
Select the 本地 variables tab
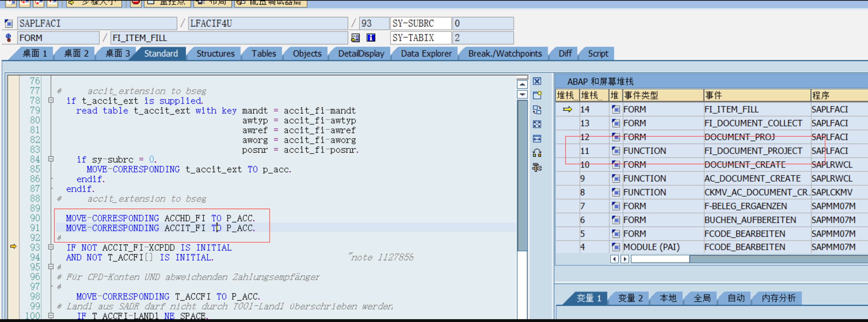click(668, 298)
